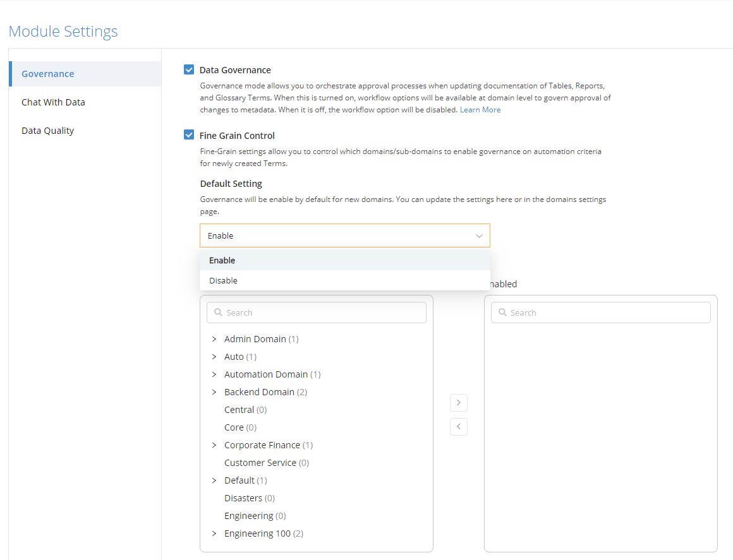This screenshot has width=733, height=560.
Task: Expand the Admin Domain tree node
Action: point(214,339)
